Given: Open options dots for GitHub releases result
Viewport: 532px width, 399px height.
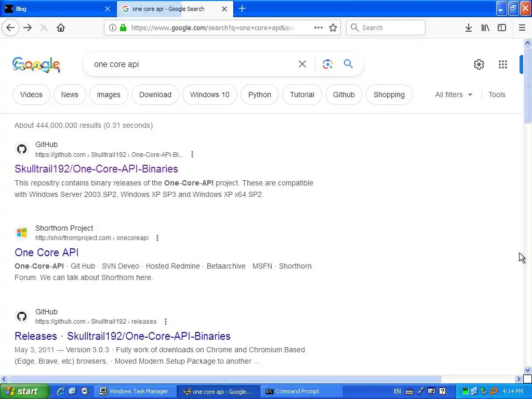Looking at the screenshot, I should pyautogui.click(x=166, y=321).
